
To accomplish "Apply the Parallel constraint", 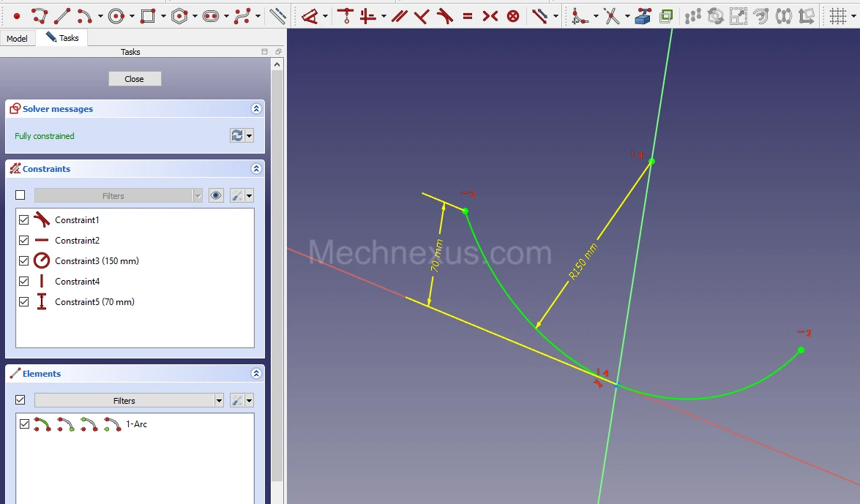I will [400, 16].
